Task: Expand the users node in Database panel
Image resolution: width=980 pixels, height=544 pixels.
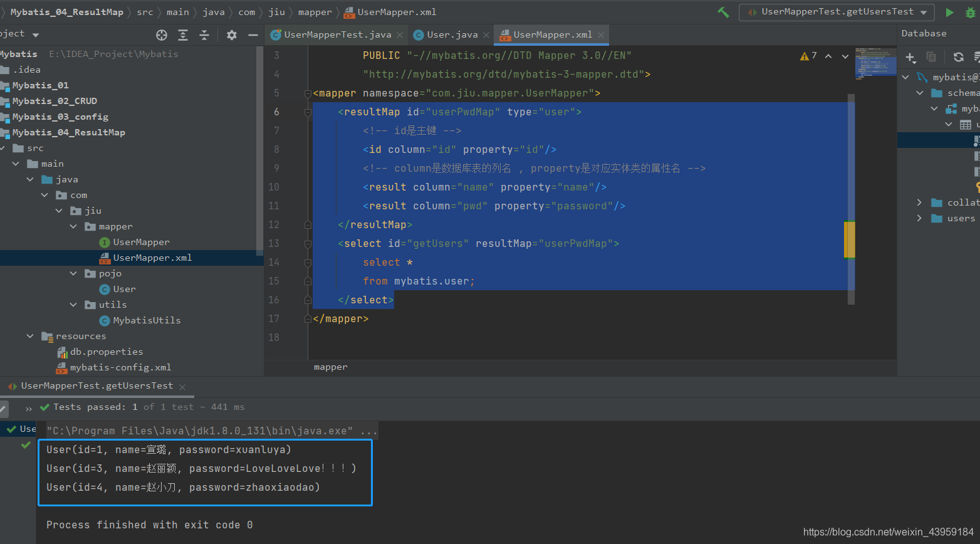Action: click(x=919, y=218)
